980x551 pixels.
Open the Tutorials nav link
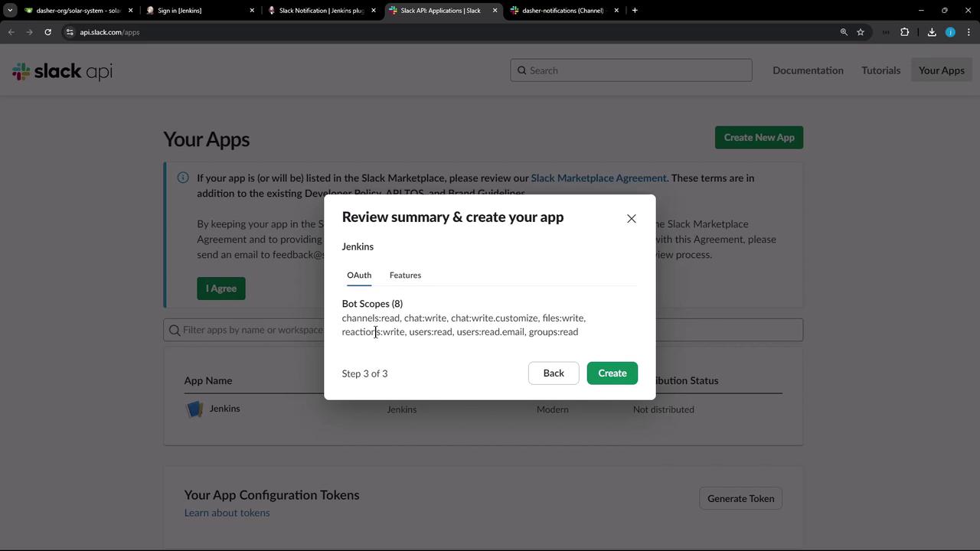880,70
